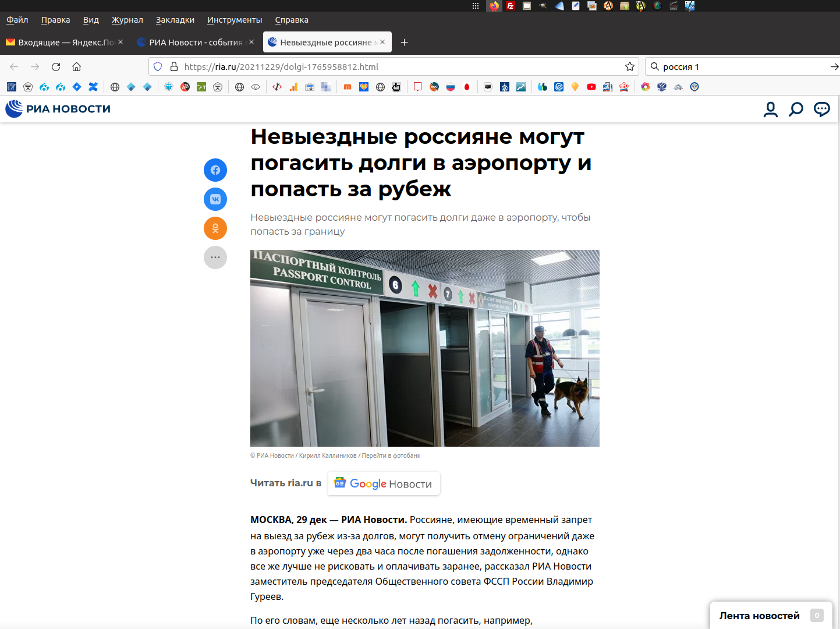
Task: Share article on Facebook
Action: (215, 170)
